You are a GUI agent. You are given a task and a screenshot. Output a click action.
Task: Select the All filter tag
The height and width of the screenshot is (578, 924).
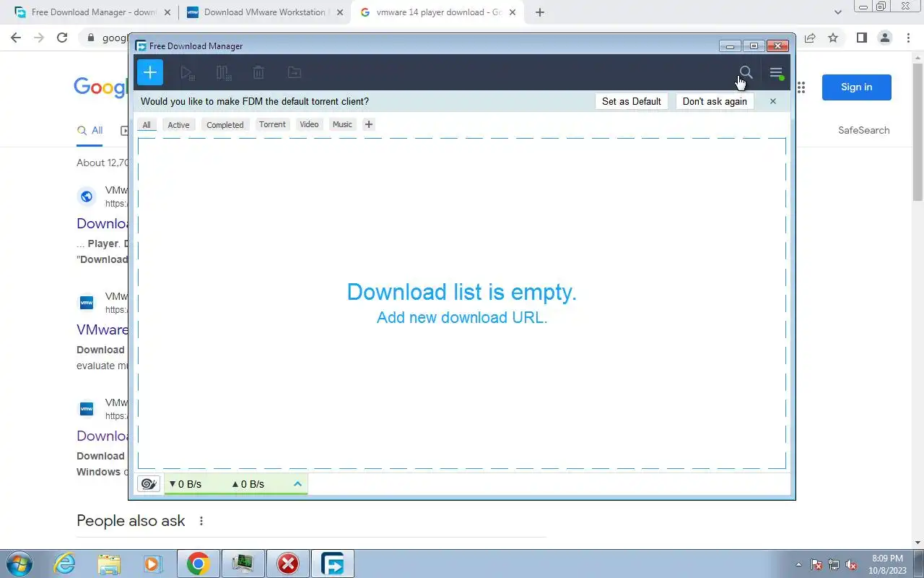click(x=147, y=125)
